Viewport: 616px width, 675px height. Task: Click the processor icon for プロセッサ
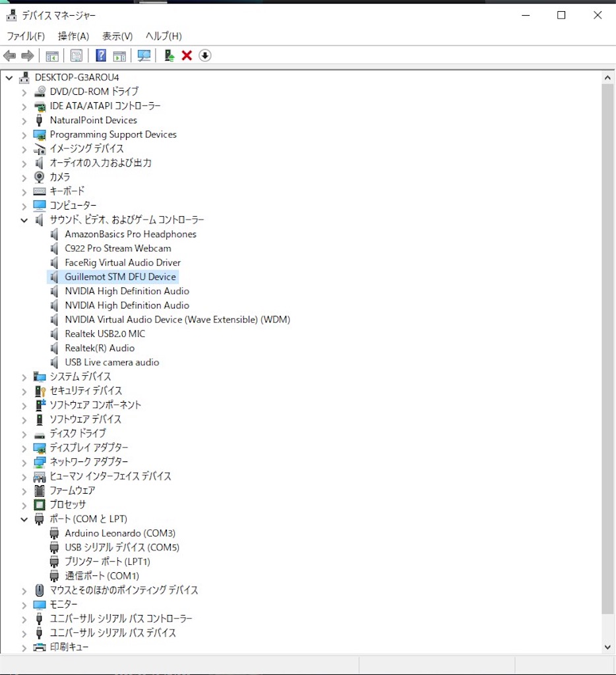click(39, 504)
